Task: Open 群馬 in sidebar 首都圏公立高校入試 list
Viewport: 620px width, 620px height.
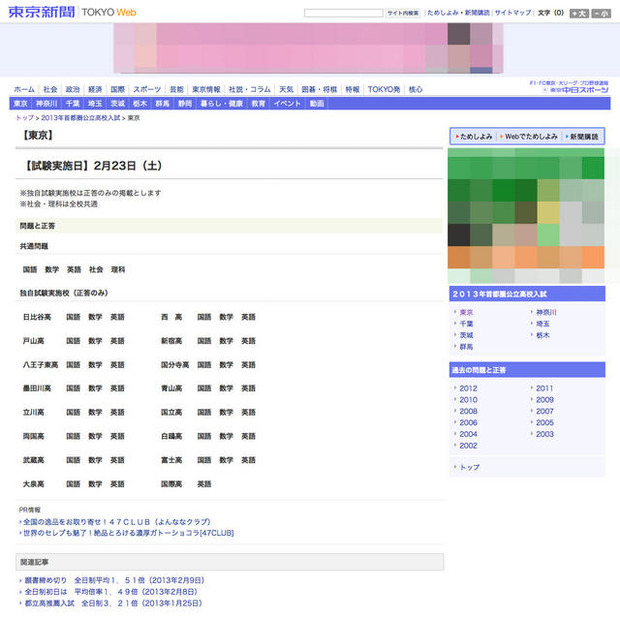Action: (x=466, y=347)
